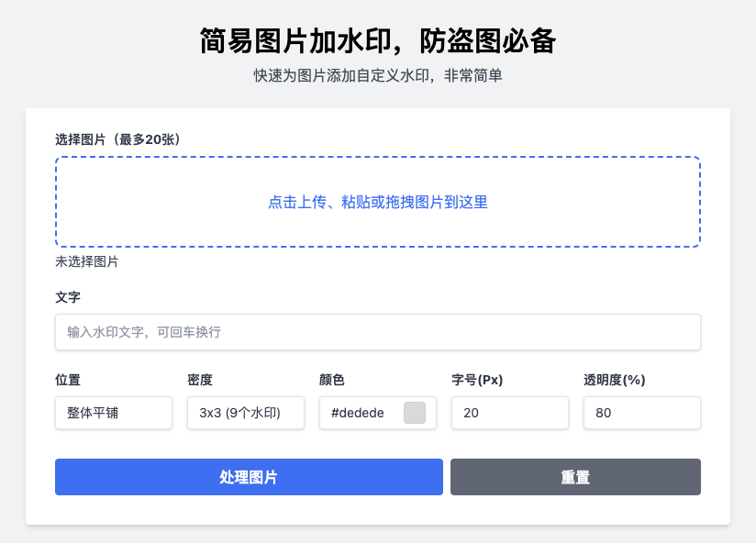Click the subtitle 快速为图片添加自定义水印

click(377, 75)
